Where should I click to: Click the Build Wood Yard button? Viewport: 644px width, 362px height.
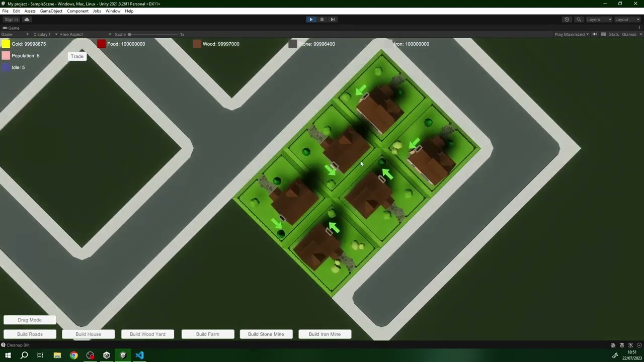tap(147, 334)
